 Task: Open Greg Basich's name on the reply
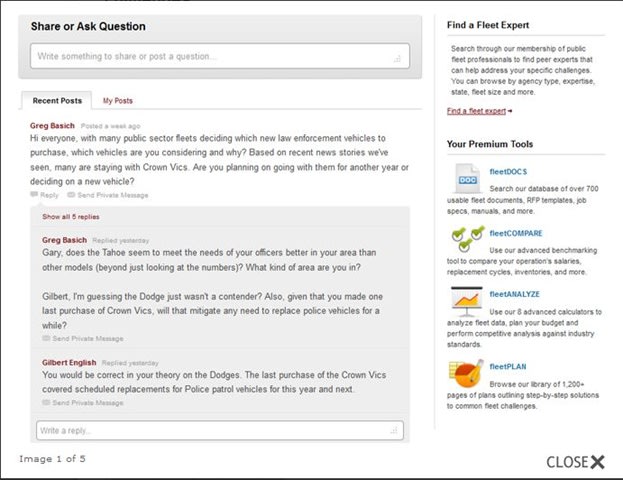64,240
